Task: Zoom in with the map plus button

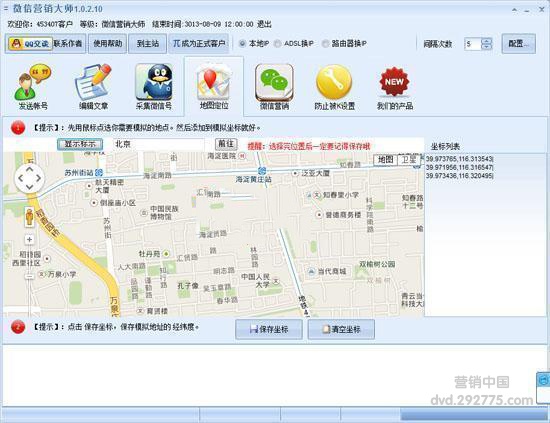Action: tap(29, 240)
